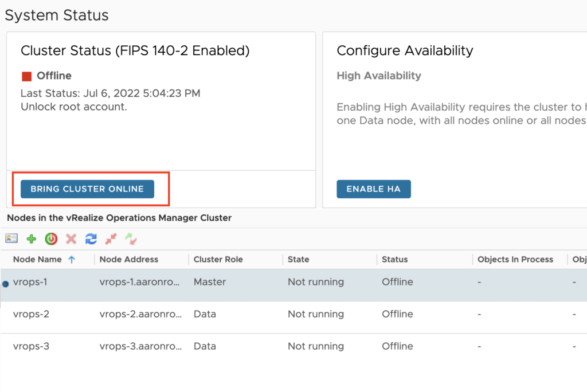The height and width of the screenshot is (392, 587).
Task: Click the red inward arrows shrink icon
Action: [x=111, y=238]
